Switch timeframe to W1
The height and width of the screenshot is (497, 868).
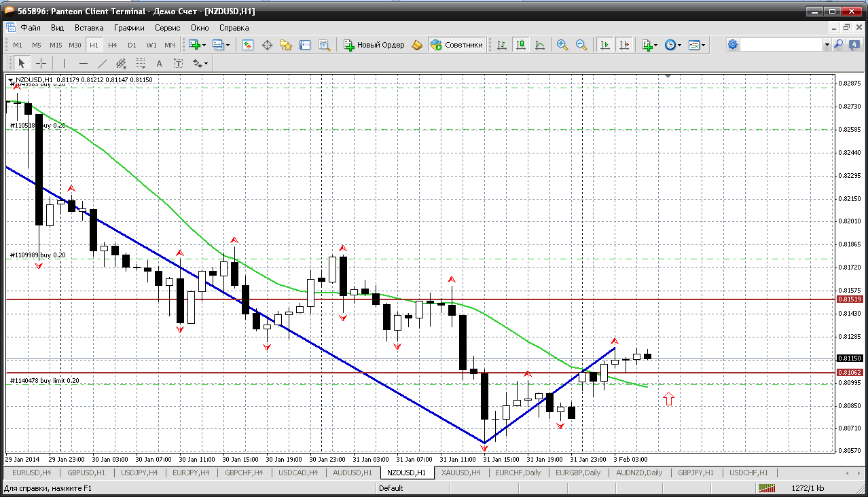pyautogui.click(x=151, y=45)
